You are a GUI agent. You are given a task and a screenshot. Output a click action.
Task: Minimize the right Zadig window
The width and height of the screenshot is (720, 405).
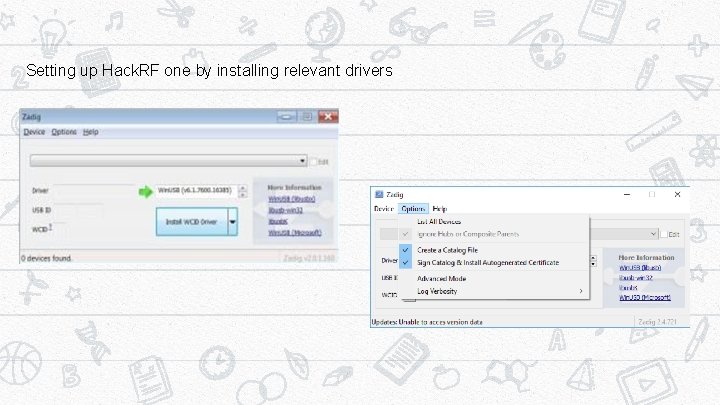click(627, 195)
